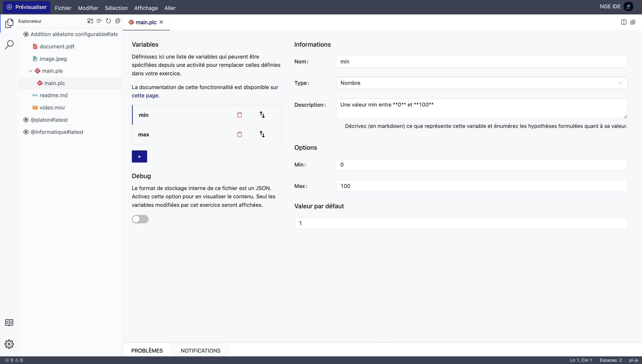Select the 'Nombre' type dropdown
The height and width of the screenshot is (364, 642).
coord(481,83)
